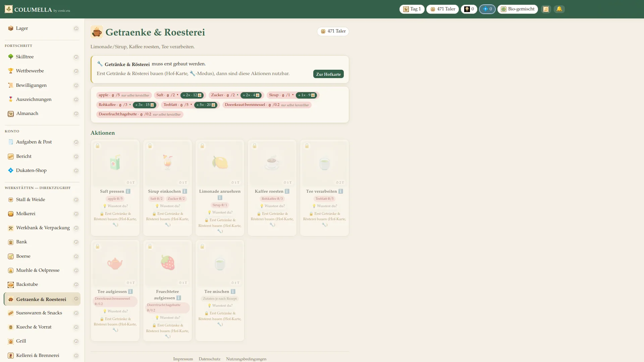The image size is (644, 362).
Task: Click the Tag 1 day indicator
Action: 412,9
